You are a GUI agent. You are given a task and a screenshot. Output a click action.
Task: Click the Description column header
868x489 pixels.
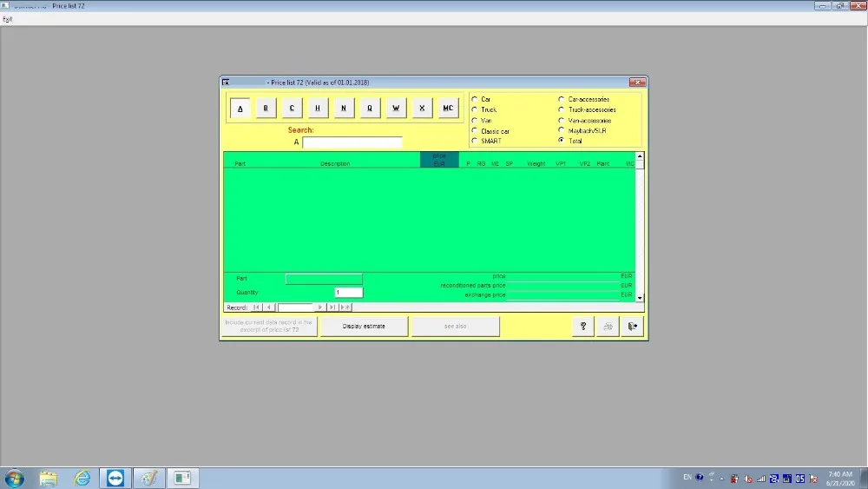[x=335, y=164]
